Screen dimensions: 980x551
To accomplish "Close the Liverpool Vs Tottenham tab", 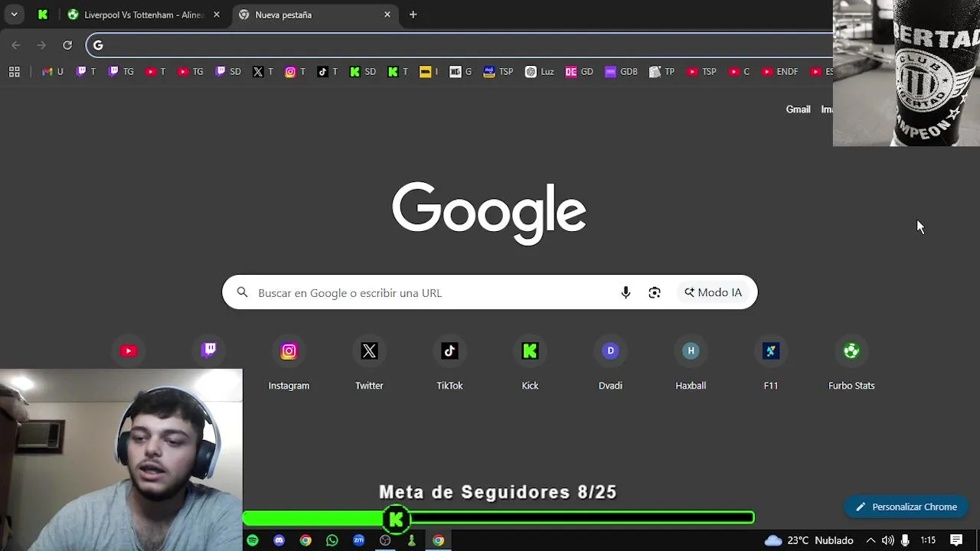I will click(216, 15).
